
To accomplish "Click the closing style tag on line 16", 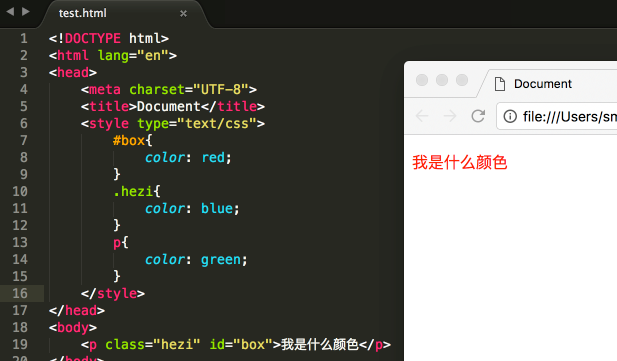I will pyautogui.click(x=113, y=294).
